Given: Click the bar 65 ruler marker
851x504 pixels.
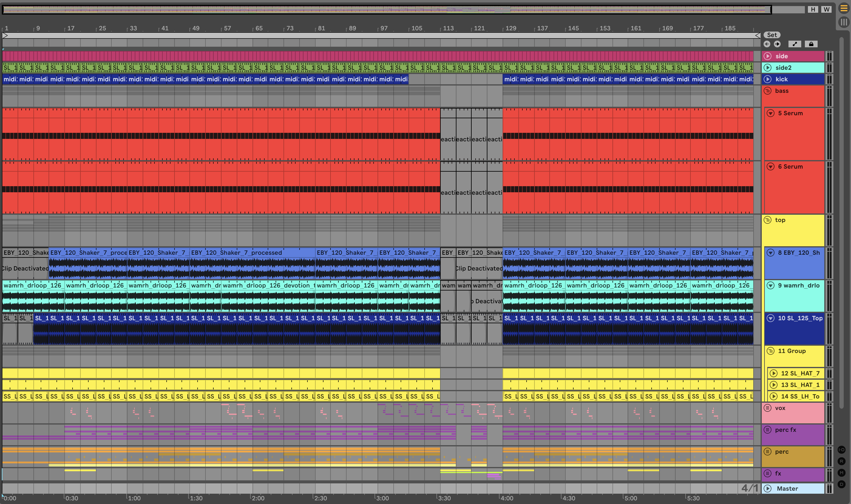Looking at the screenshot, I should (x=259, y=28).
